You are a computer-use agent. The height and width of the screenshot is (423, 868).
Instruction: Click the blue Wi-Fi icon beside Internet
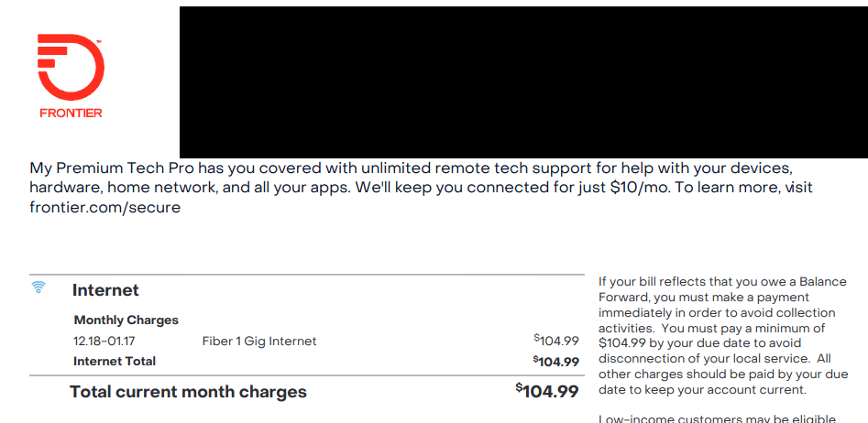click(38, 287)
